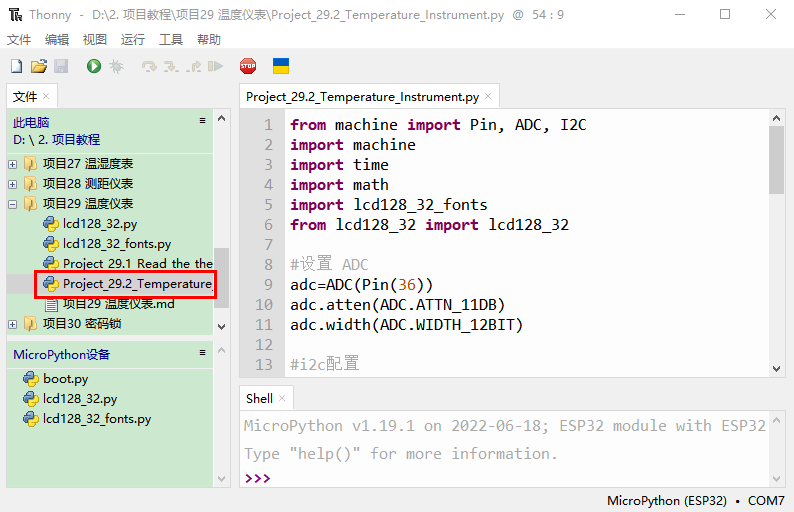Click the Open file folder icon
Image resolution: width=794 pixels, height=512 pixels.
click(x=38, y=66)
